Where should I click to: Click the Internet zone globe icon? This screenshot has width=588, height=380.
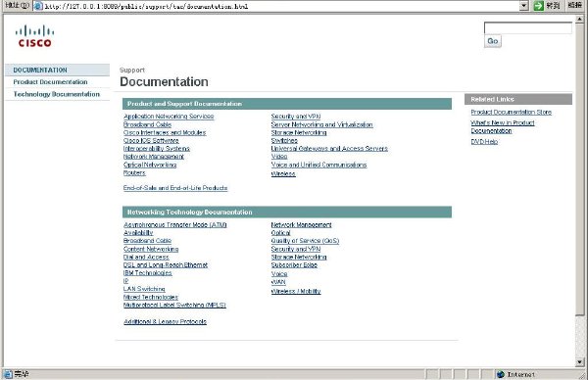coord(501,374)
